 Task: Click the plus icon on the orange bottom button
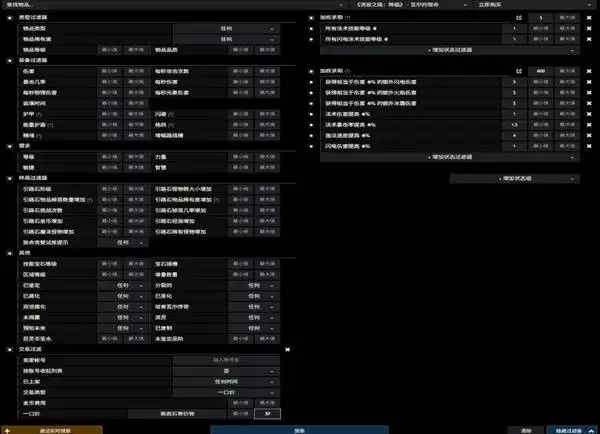point(7,431)
